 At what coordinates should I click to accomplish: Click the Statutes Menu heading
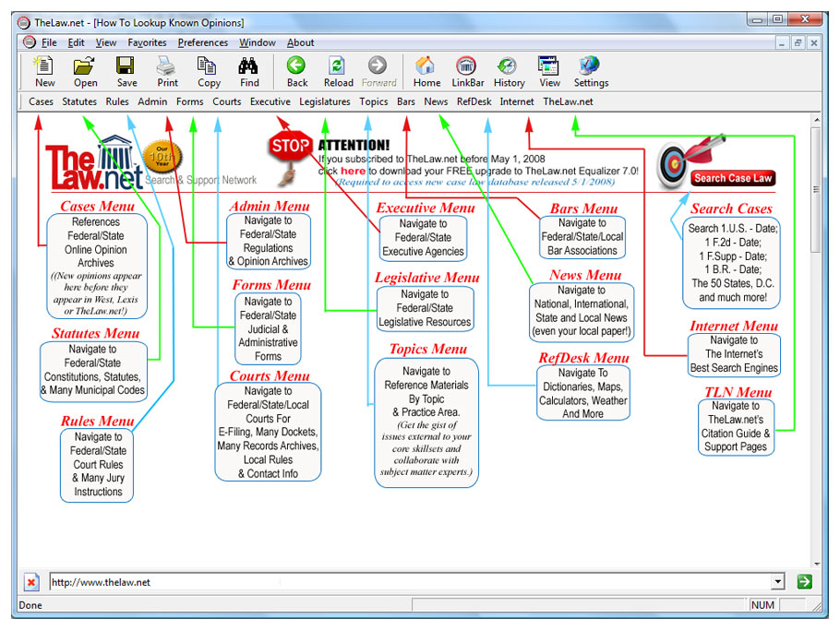pyautogui.click(x=95, y=333)
